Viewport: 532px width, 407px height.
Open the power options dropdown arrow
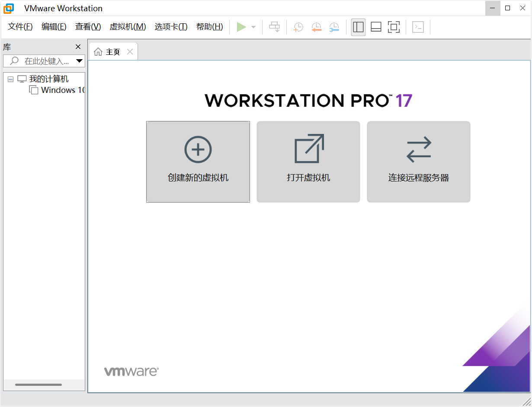click(x=253, y=27)
